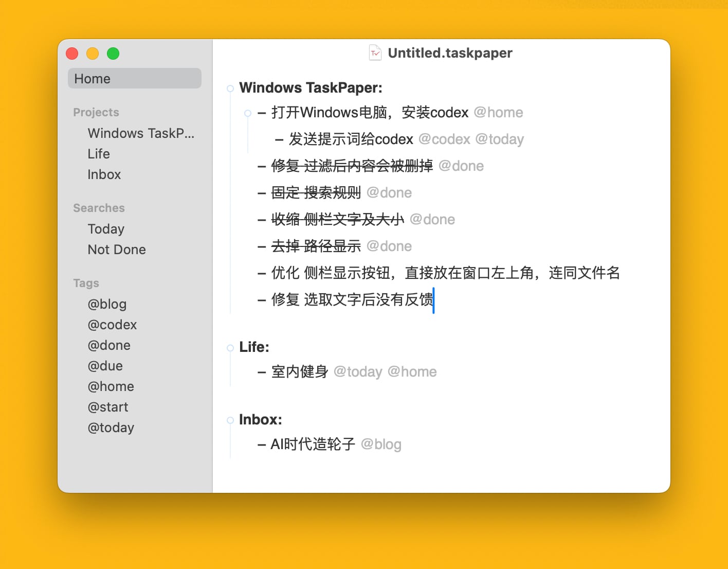The width and height of the screenshot is (728, 569).
Task: Click the dash before AI时代造轮子
Action: tap(262, 444)
